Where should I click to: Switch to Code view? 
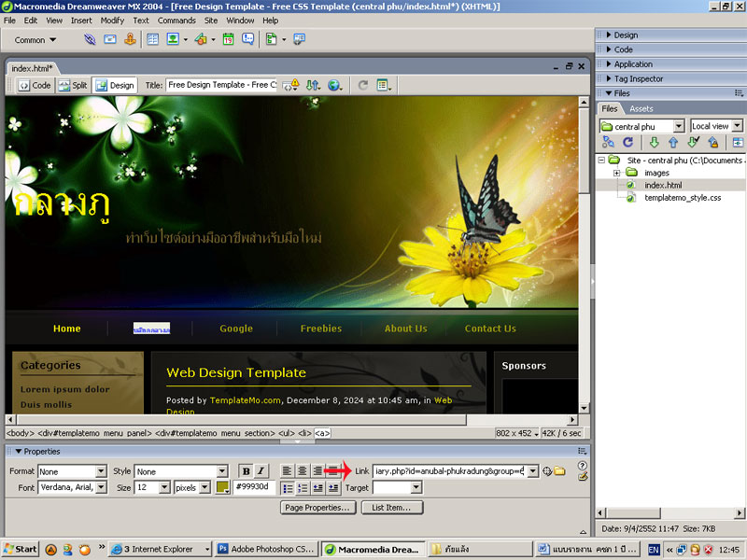coord(35,85)
